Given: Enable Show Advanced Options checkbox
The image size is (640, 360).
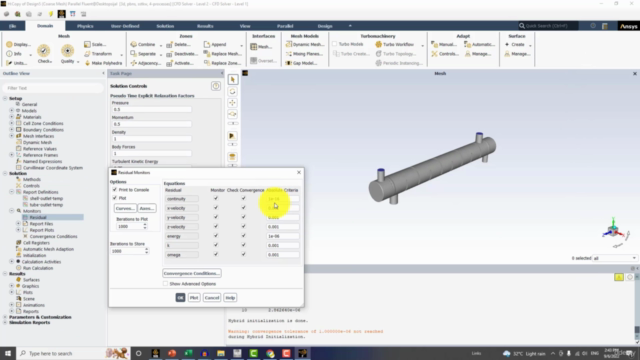Looking at the screenshot, I should 165,283.
